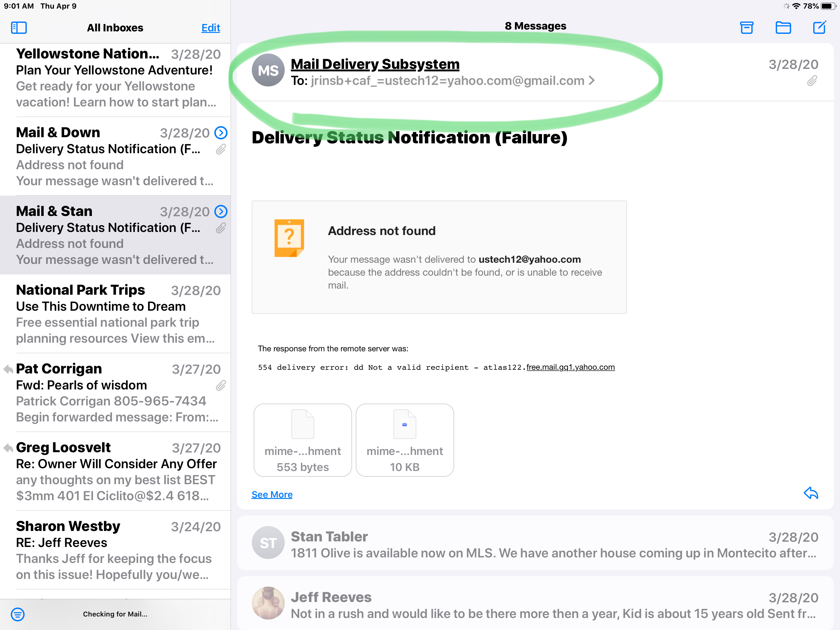The height and width of the screenshot is (630, 840).
Task: Tap the MS sender avatar
Action: pos(268,70)
